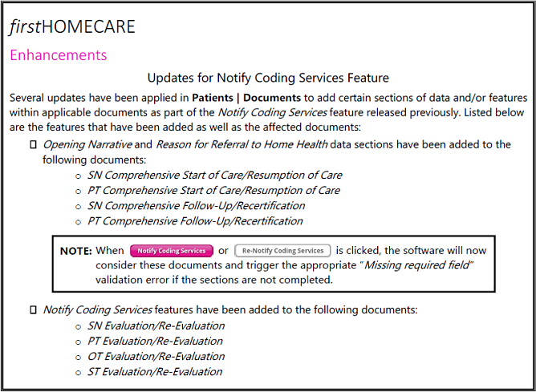Click the Updates for Notify Coding Services title

pyautogui.click(x=268, y=78)
